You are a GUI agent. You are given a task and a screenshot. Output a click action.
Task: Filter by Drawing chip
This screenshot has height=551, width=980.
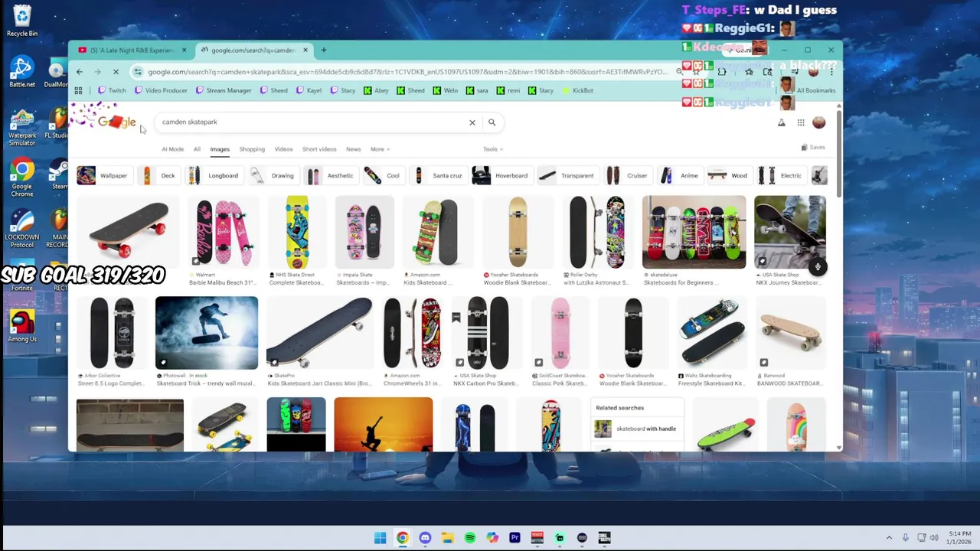click(273, 176)
